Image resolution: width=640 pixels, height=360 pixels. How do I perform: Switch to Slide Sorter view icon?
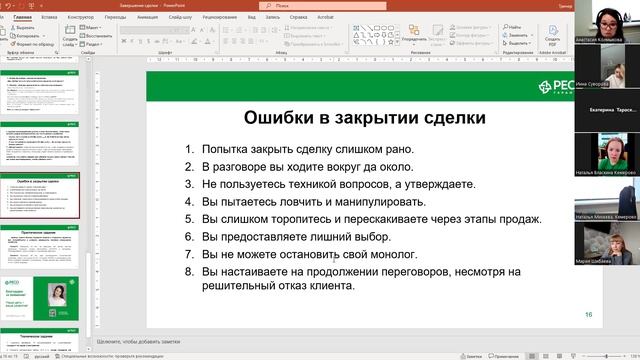(x=546, y=356)
